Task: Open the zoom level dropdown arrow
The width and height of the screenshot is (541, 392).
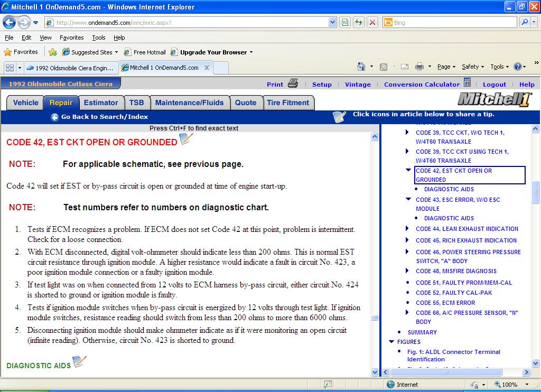Action: (527, 385)
